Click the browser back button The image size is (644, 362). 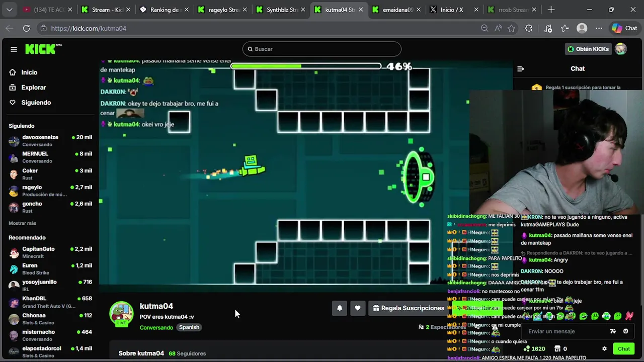click(9, 29)
